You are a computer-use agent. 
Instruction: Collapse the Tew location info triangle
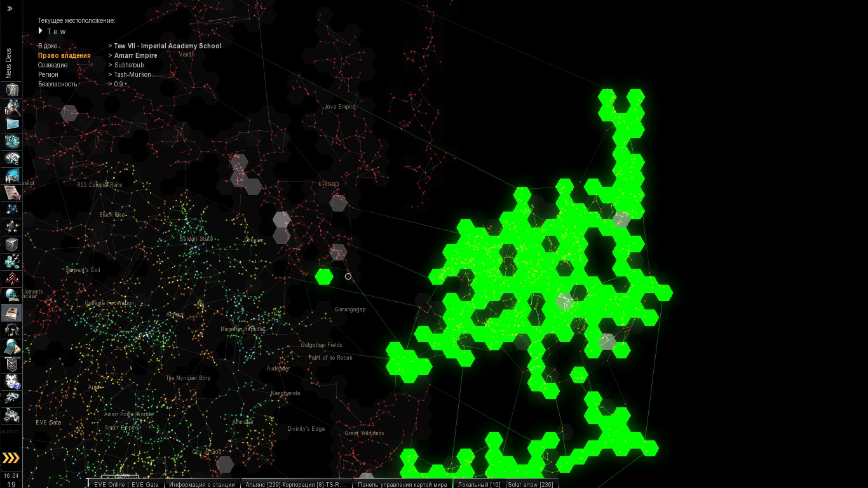tap(40, 30)
